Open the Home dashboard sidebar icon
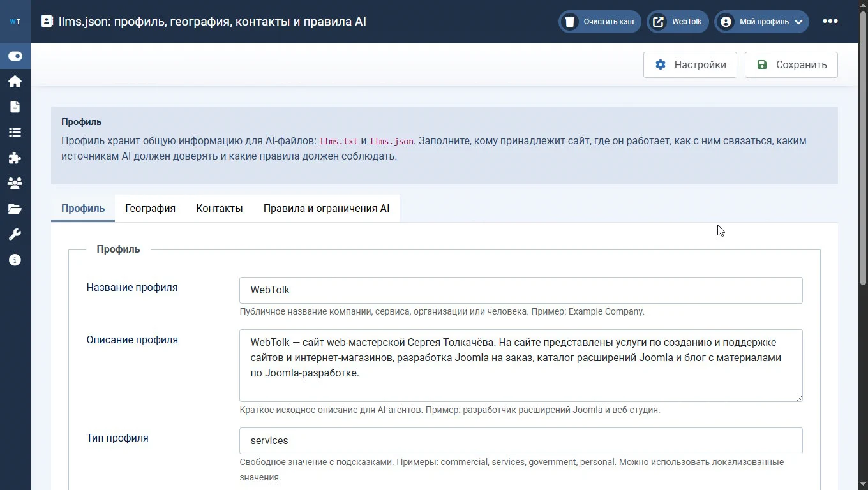 click(x=15, y=81)
